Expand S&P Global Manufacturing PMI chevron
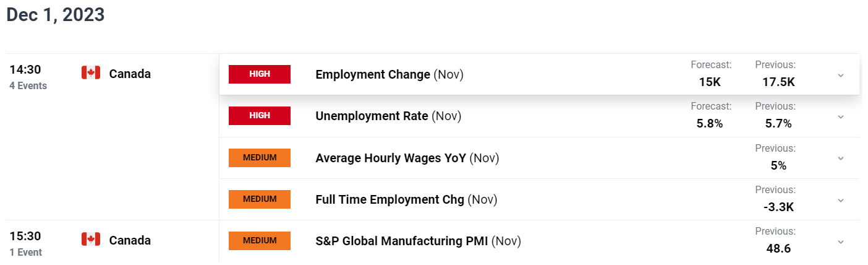Image resolution: width=868 pixels, height=265 pixels. click(x=840, y=241)
